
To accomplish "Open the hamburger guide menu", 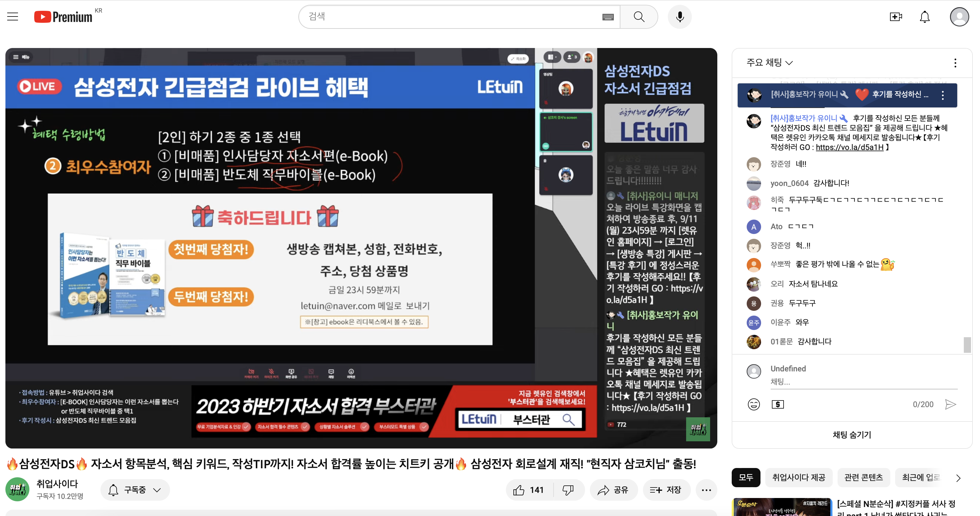I will pos(13,17).
